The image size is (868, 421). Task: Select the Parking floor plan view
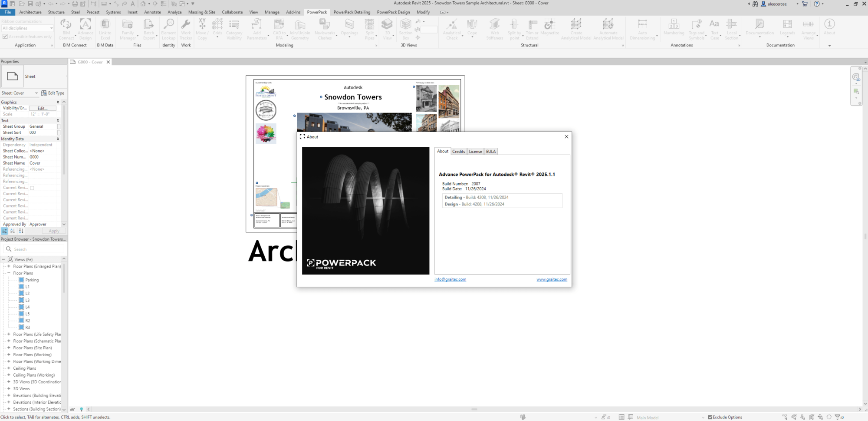coord(32,280)
